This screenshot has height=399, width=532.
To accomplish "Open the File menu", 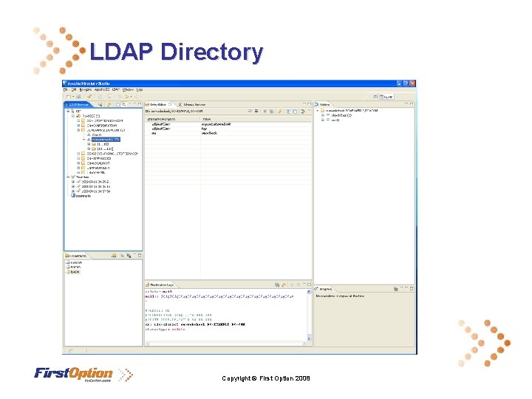I will click(x=66, y=90).
